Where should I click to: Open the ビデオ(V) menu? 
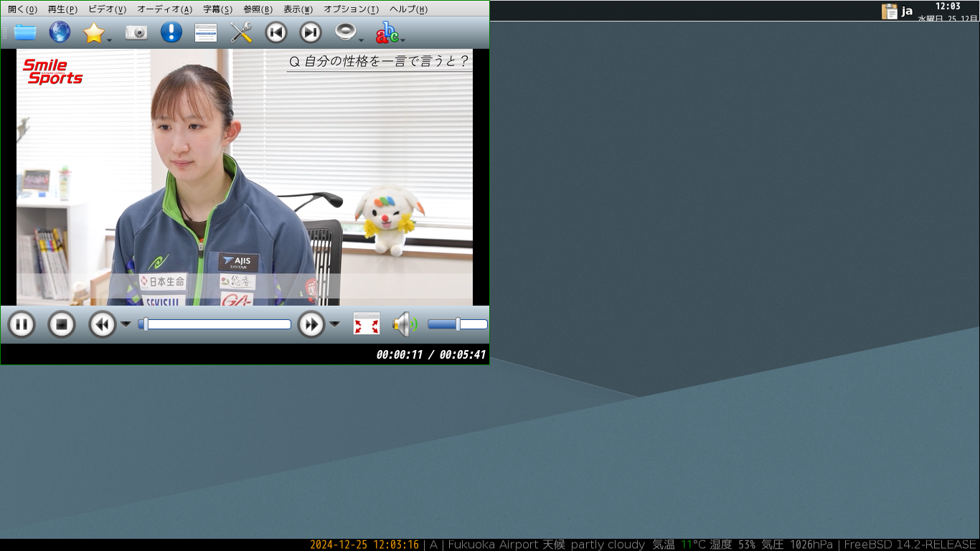tap(108, 9)
